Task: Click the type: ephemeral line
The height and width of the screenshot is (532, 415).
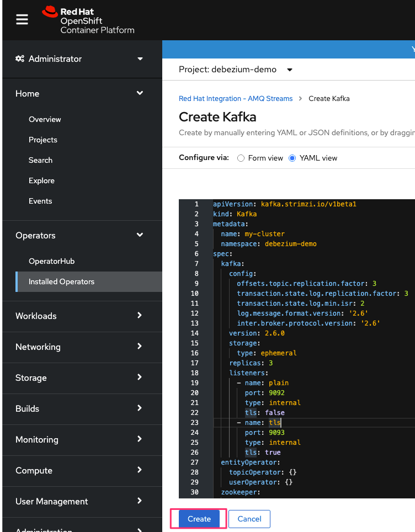Action: pyautogui.click(x=267, y=353)
